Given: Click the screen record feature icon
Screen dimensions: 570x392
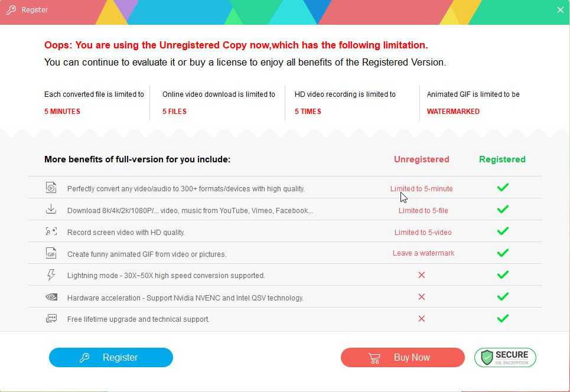Looking at the screenshot, I should tap(51, 231).
